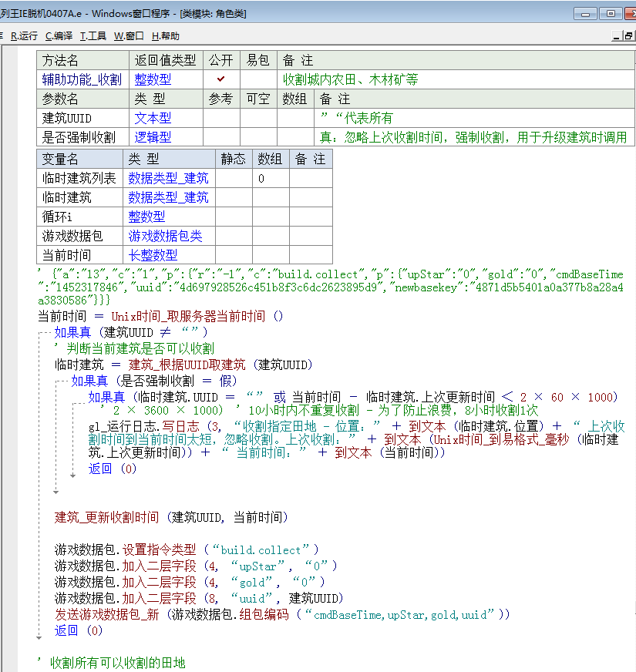The height and width of the screenshot is (672, 636).
Task: Open the C.编译 menu
Action: (59, 35)
